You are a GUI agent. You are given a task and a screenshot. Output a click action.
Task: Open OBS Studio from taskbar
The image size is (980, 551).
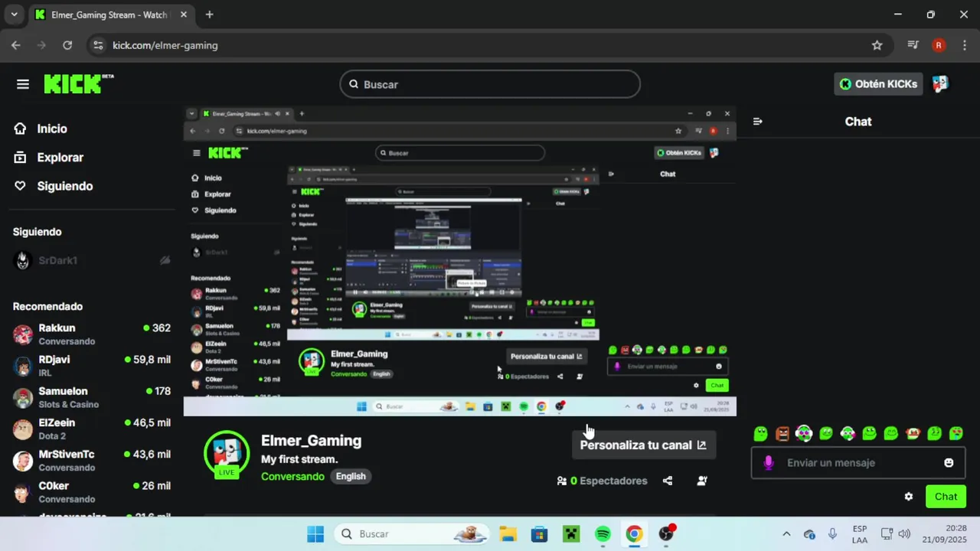coord(666,534)
